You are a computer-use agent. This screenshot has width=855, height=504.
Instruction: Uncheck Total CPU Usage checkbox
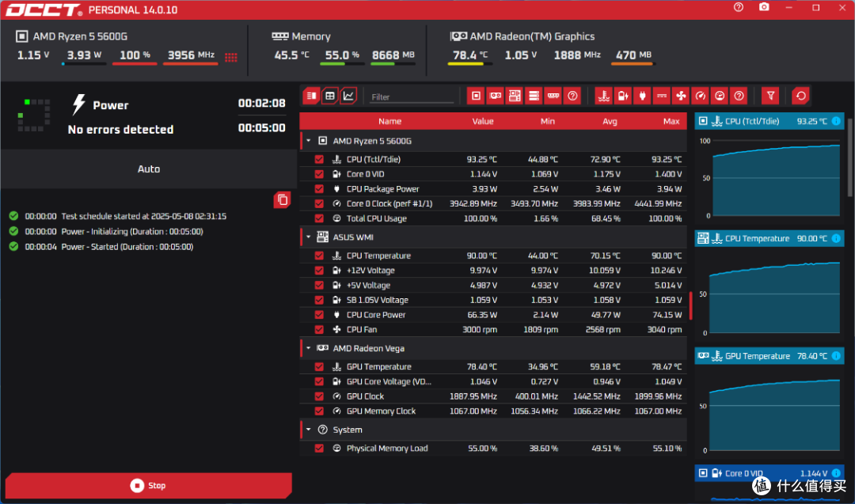click(319, 218)
